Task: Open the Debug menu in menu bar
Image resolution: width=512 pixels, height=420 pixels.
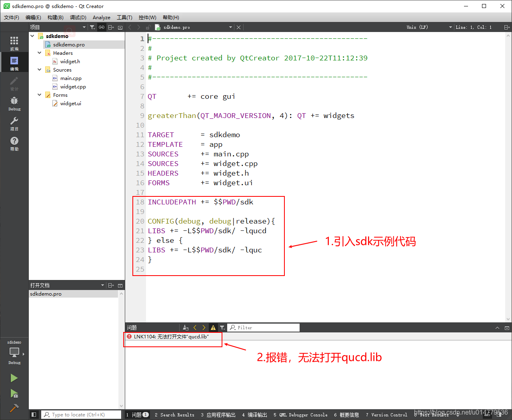Action: coord(78,17)
